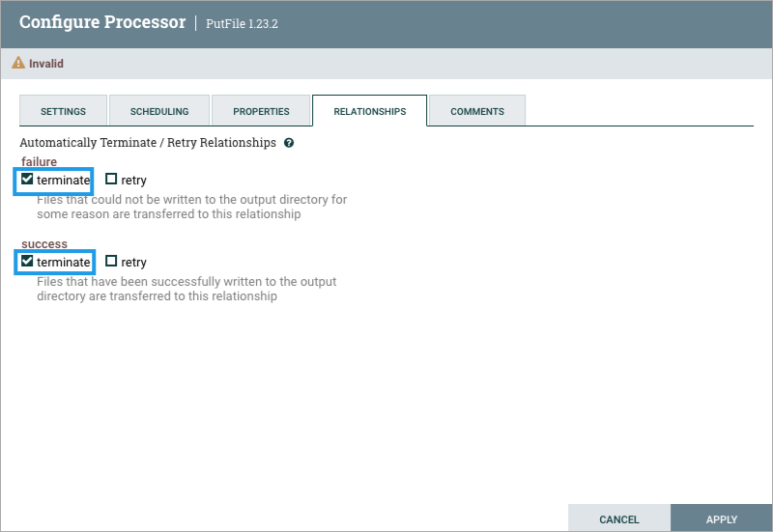This screenshot has height=532, width=773.
Task: Open the Scheduling tab
Action: pyautogui.click(x=159, y=111)
